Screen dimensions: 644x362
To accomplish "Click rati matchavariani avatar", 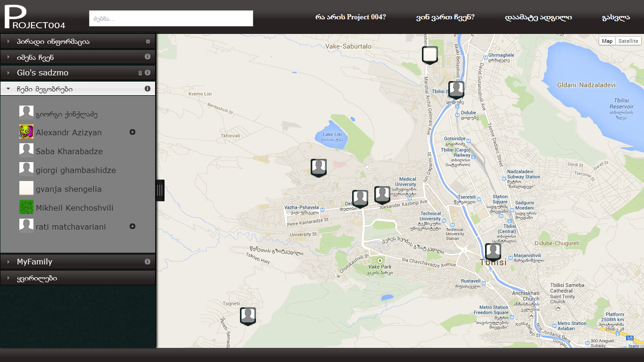I will click(x=26, y=225).
